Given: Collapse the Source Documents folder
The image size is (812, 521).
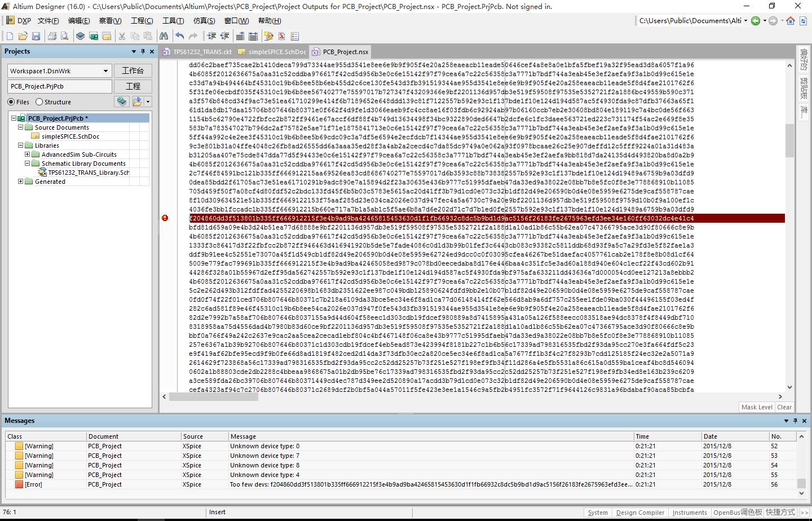Looking at the screenshot, I should pos(21,127).
